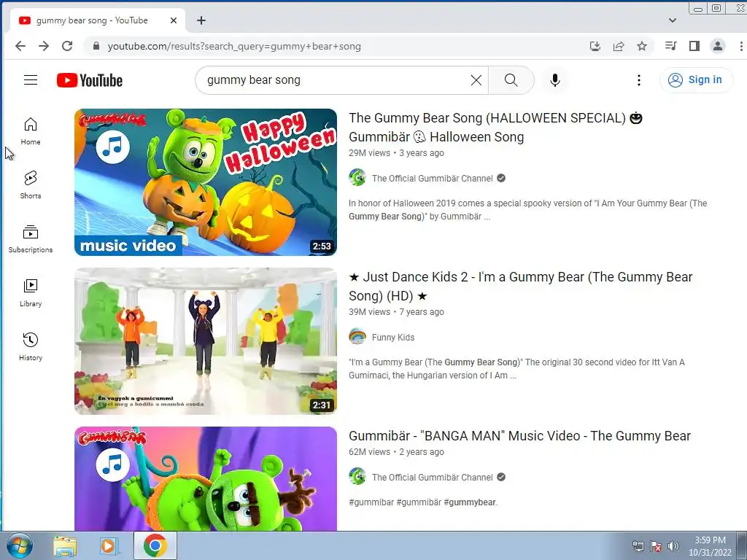Start voice search with the microphone

pos(555,80)
